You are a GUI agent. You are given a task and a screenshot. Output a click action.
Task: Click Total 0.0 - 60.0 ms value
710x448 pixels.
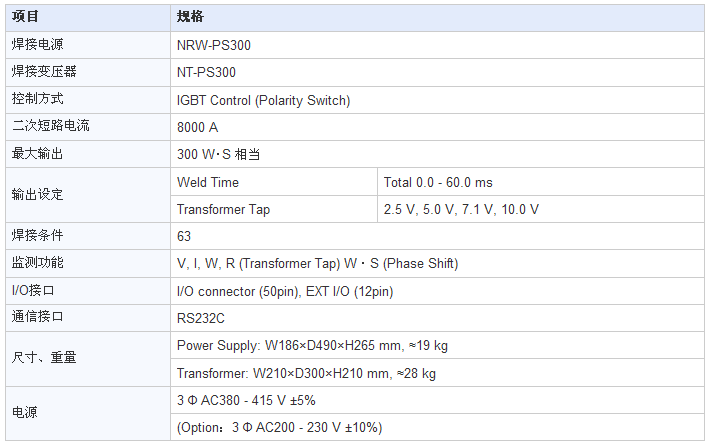(x=438, y=182)
